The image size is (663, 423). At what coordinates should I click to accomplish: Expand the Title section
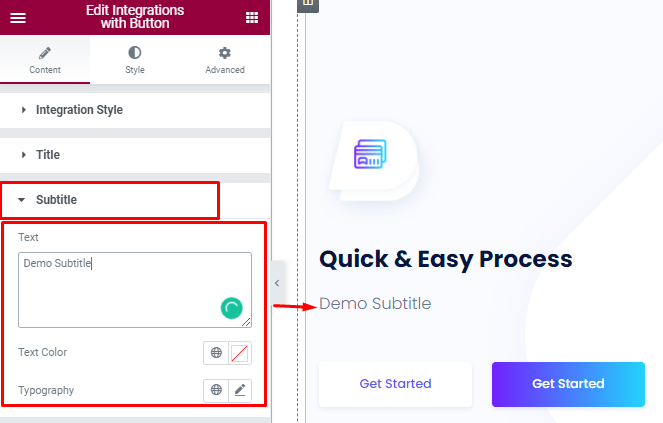click(x=135, y=155)
